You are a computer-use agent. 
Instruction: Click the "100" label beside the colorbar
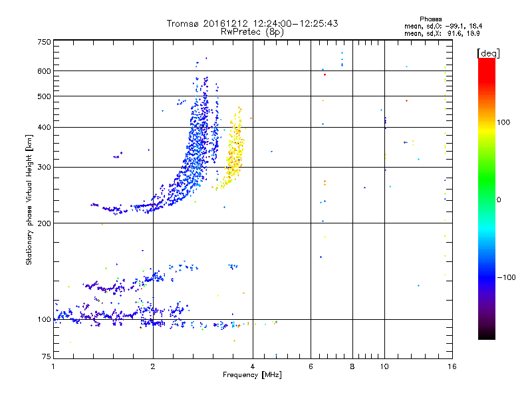pyautogui.click(x=503, y=122)
